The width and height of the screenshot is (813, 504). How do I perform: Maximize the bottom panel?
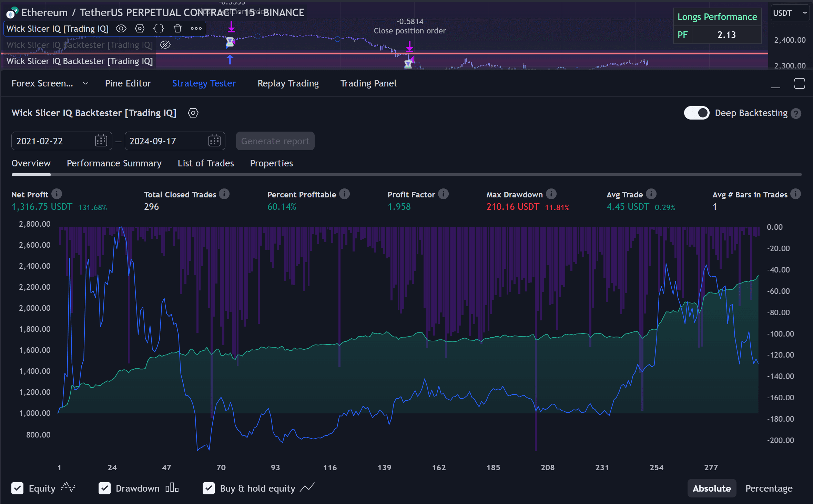click(x=800, y=83)
